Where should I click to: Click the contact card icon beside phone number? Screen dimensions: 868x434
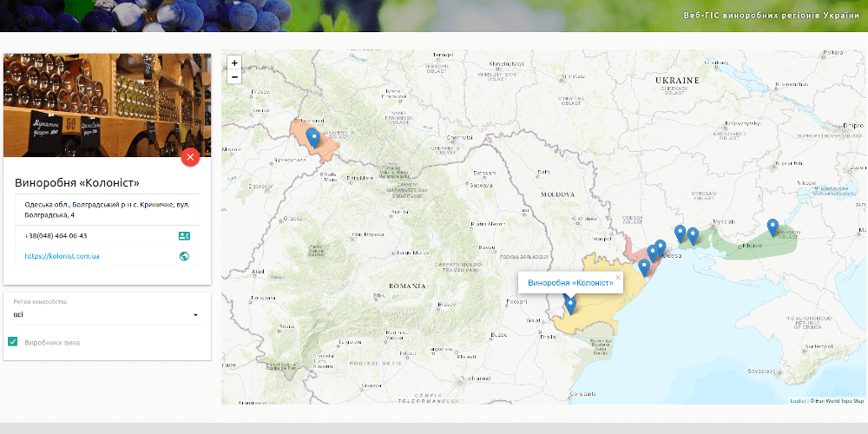point(184,236)
